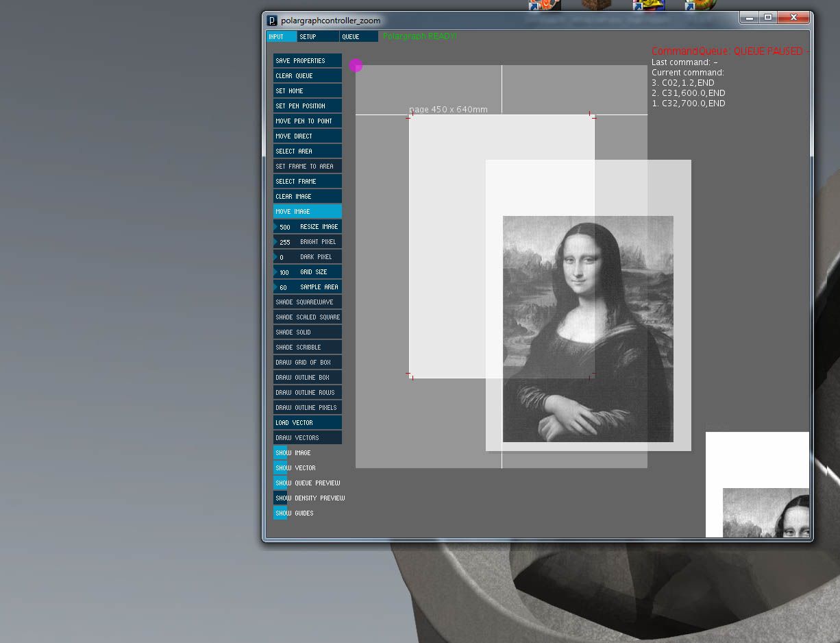Click Save Properties button
The image size is (840, 643).
coord(308,60)
